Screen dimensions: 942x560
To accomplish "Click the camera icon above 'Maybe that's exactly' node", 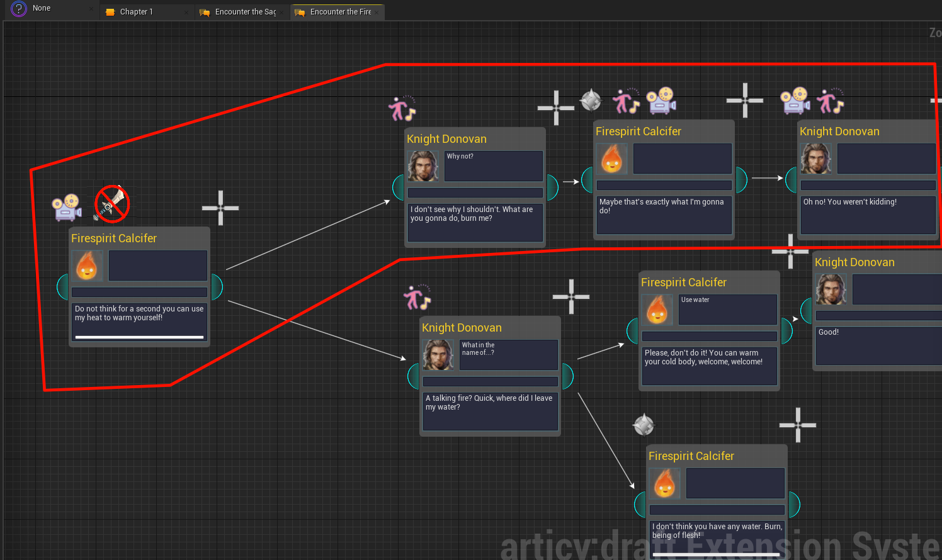I will pos(661,101).
